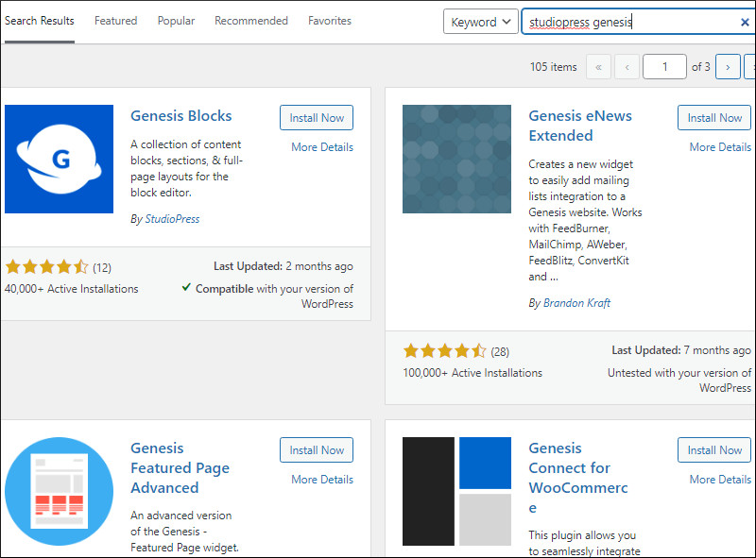Open the Genesis Featured Page Advanced title link
This screenshot has width=756, height=558.
coord(180,468)
